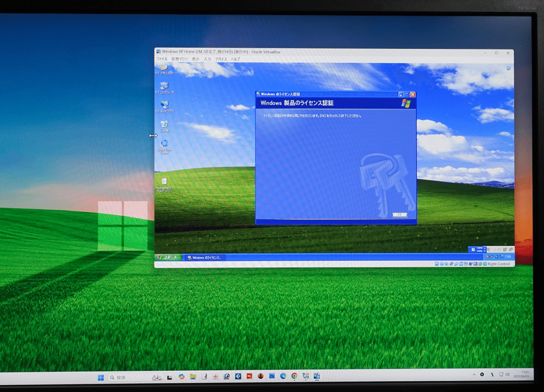Screen dimensions: 544x392
Task: Click OK in the license activation dialog
Action: (x=399, y=215)
